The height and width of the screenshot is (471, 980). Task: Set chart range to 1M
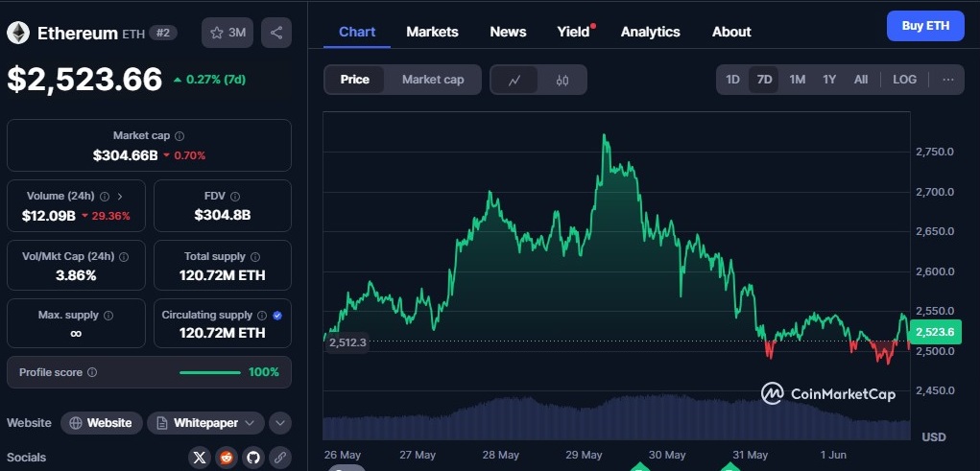797,80
